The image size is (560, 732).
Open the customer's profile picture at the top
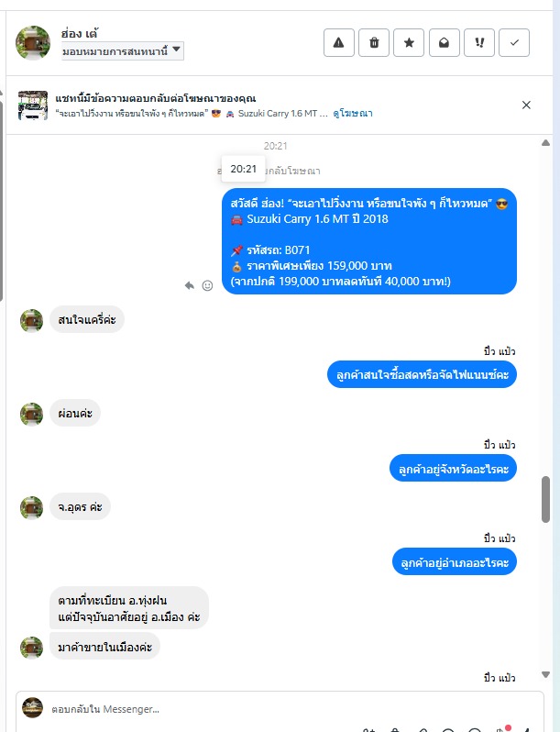[33, 43]
